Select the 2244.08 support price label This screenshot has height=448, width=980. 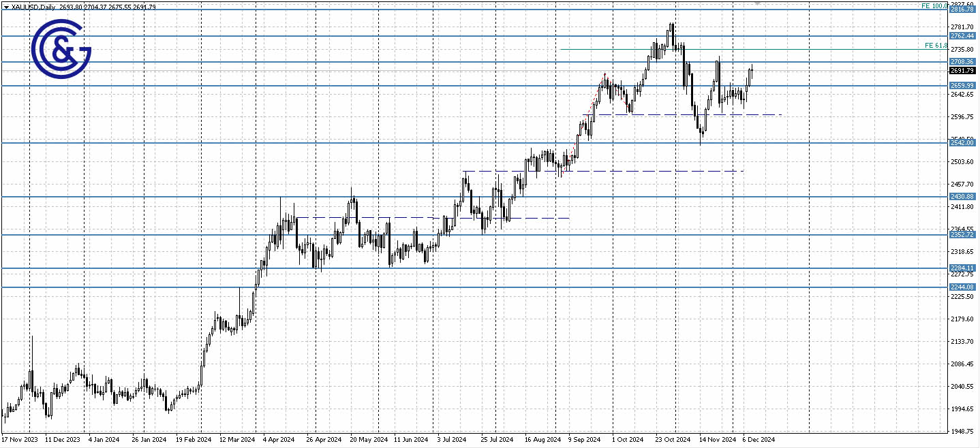coord(963,287)
